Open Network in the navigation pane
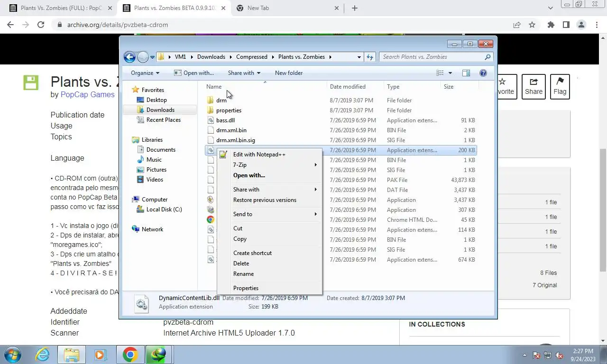This screenshot has width=607, height=364. tap(152, 229)
